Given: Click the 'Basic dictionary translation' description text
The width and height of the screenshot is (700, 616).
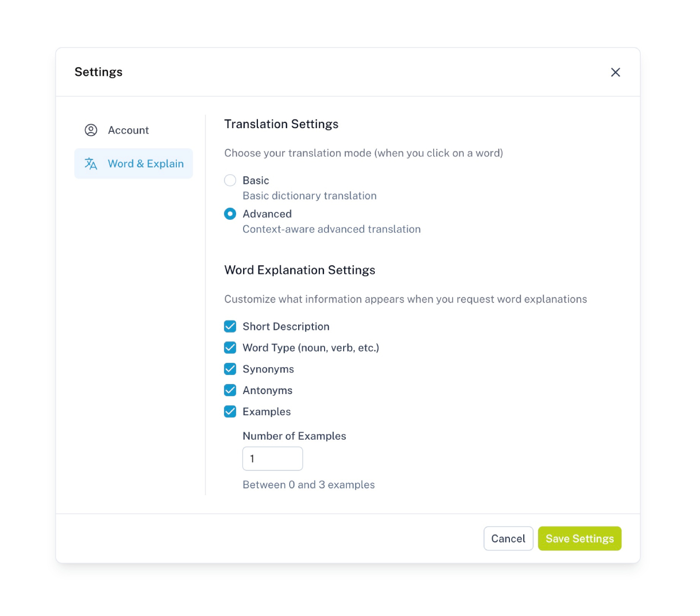Looking at the screenshot, I should point(310,196).
